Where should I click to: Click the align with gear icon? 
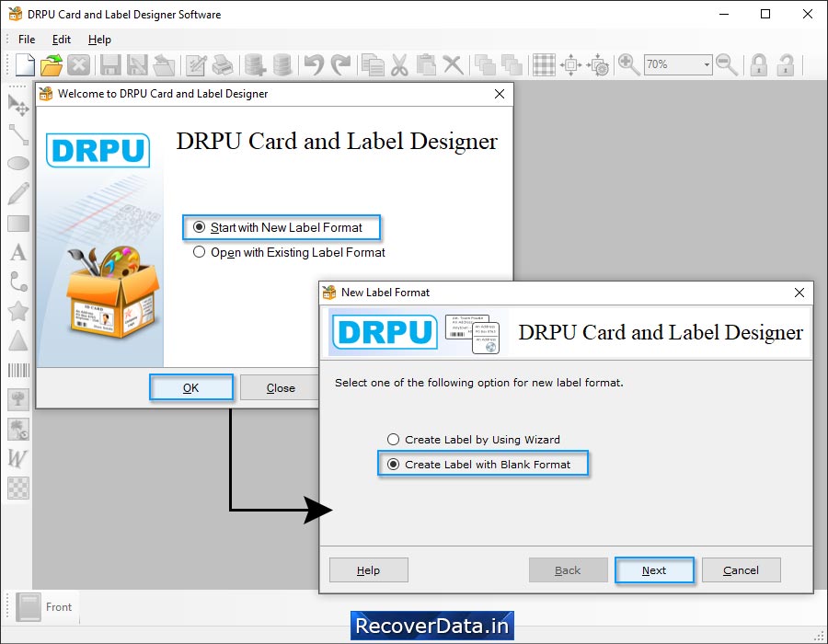coord(598,65)
